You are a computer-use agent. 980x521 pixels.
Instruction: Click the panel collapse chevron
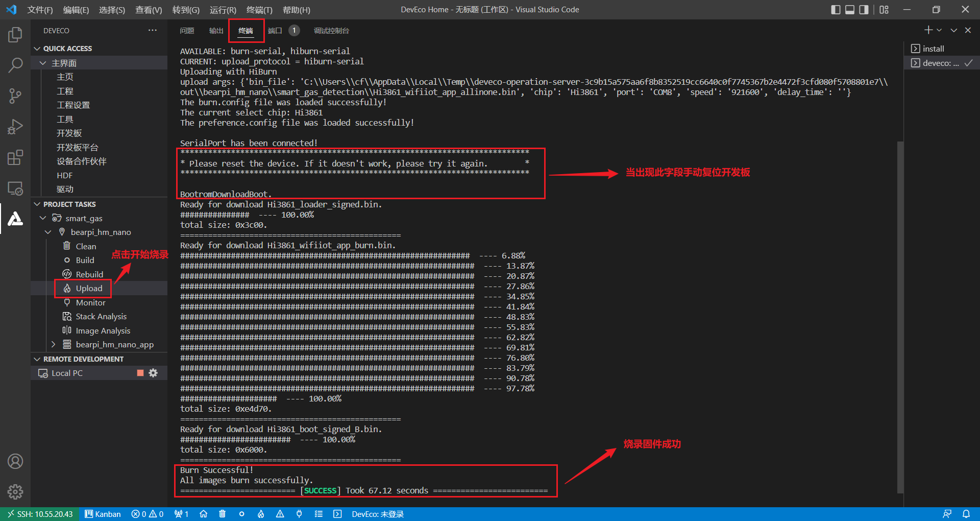(953, 30)
